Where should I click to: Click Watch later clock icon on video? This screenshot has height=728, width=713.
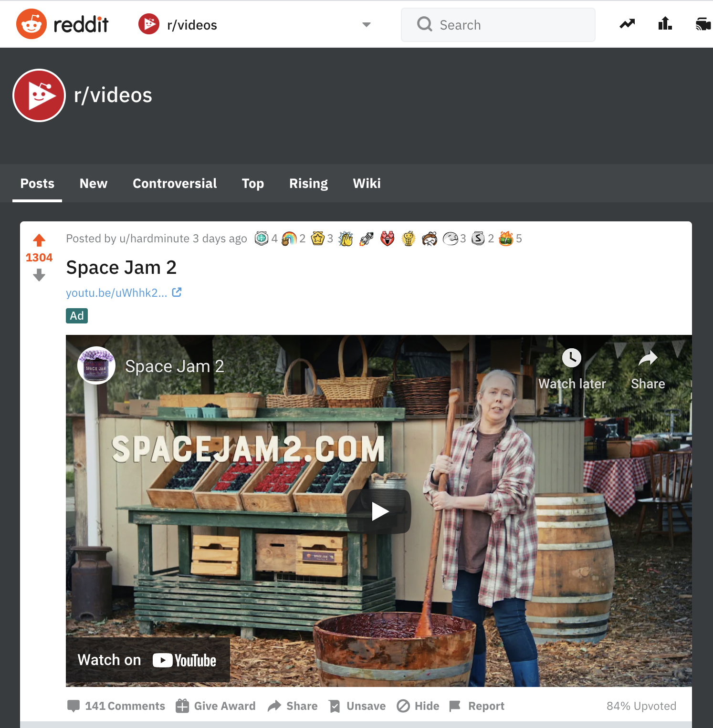pyautogui.click(x=572, y=358)
